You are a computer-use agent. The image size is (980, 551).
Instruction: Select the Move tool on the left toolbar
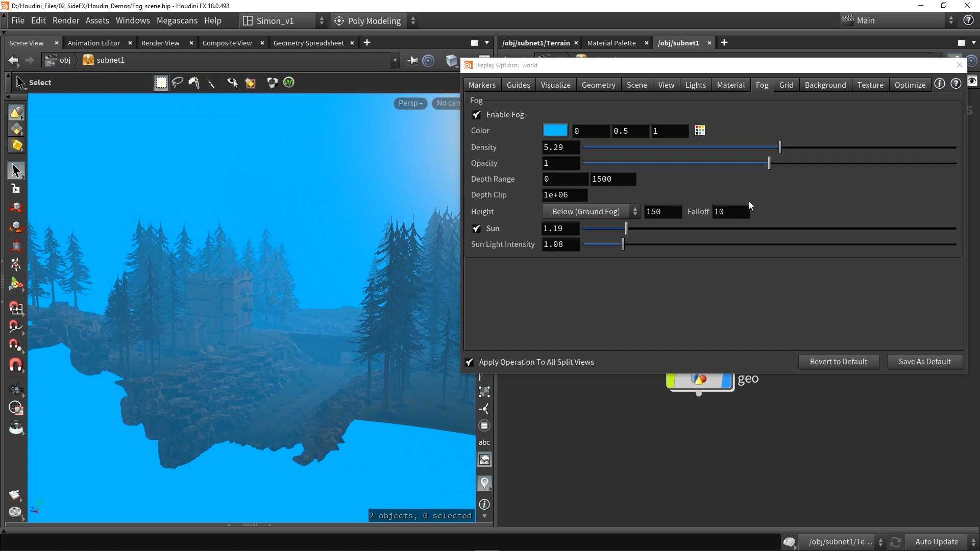click(16, 207)
